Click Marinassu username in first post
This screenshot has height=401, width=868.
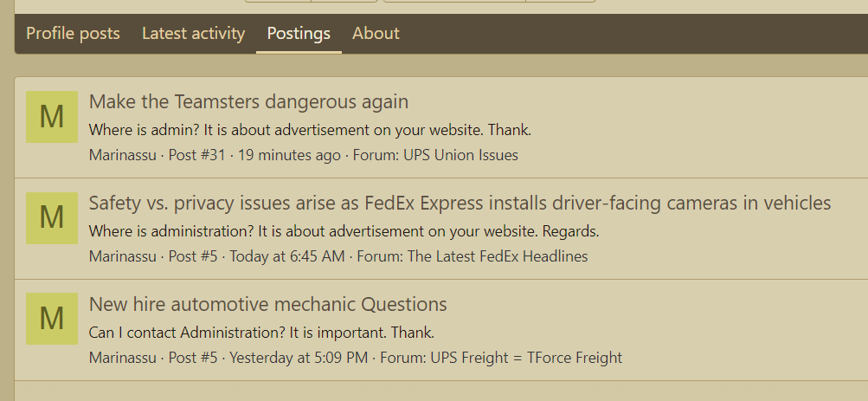click(x=122, y=155)
